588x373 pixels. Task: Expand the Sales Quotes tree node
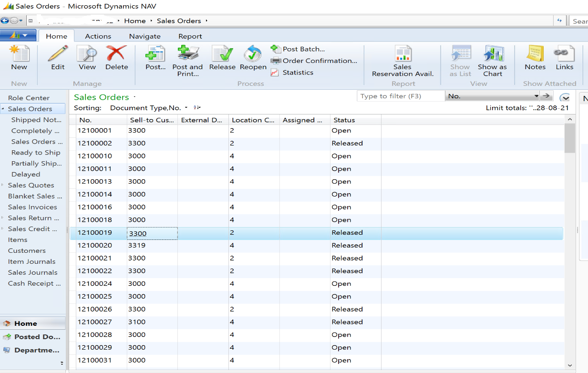tap(3, 185)
